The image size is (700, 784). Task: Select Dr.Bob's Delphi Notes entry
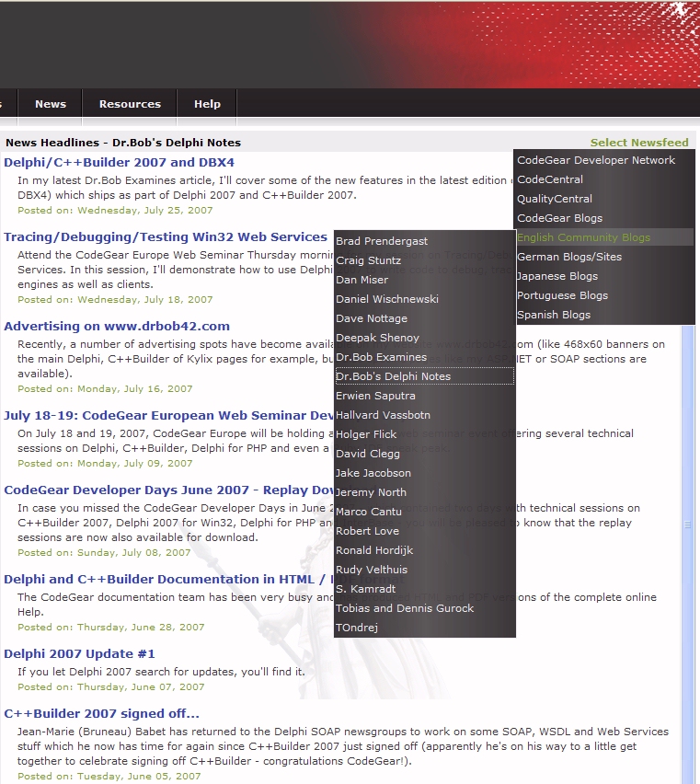pos(425,376)
